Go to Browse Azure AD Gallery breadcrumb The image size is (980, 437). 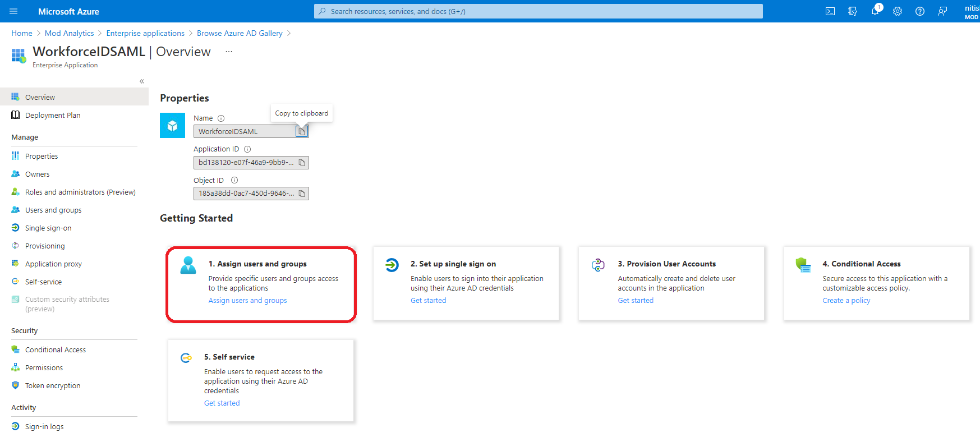(x=240, y=33)
